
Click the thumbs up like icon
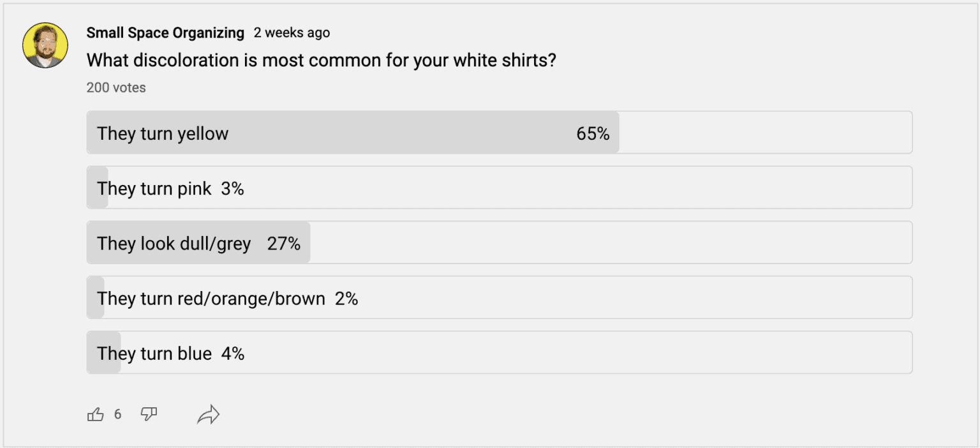click(x=95, y=415)
